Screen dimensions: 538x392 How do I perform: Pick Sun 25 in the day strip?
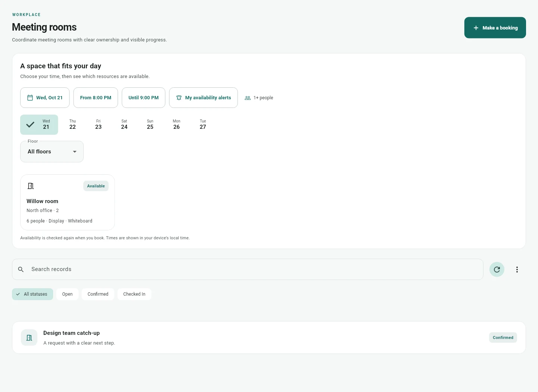150,125
